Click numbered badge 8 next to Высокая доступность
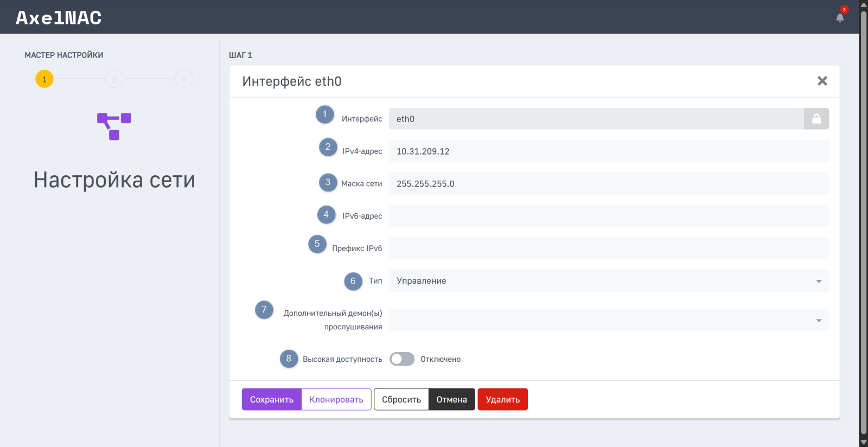The height and width of the screenshot is (447, 868). pos(289,359)
